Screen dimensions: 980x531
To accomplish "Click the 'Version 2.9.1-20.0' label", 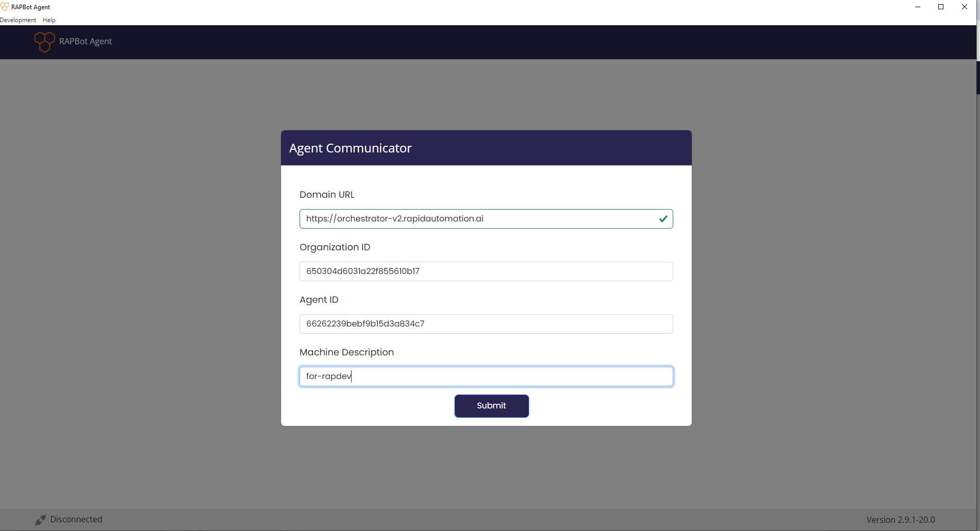I will pyautogui.click(x=900, y=520).
